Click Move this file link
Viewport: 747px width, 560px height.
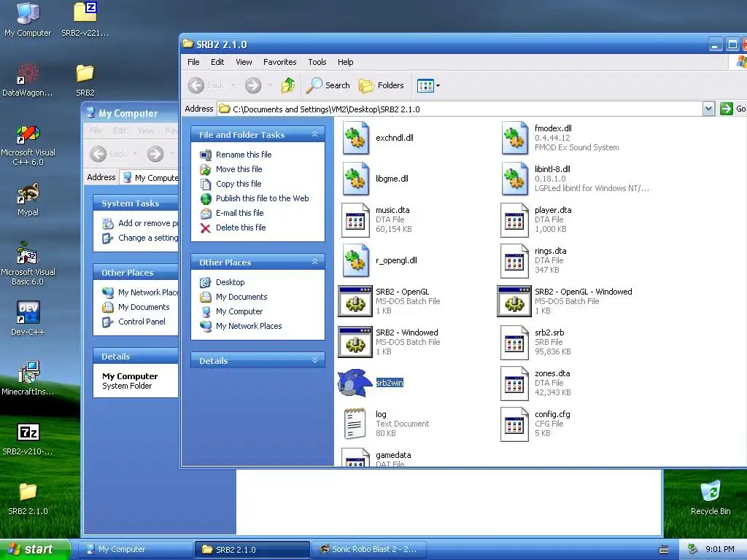click(x=239, y=169)
